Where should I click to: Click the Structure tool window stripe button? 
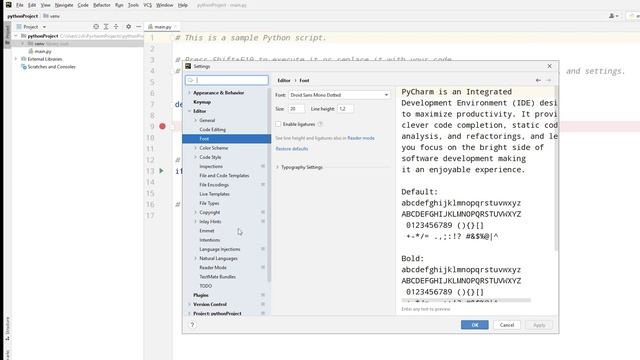click(7, 329)
